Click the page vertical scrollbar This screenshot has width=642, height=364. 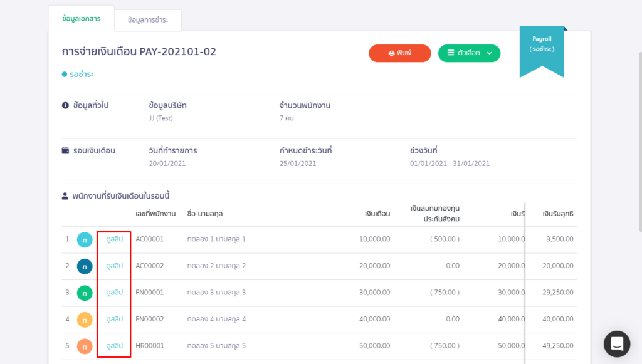point(640,142)
